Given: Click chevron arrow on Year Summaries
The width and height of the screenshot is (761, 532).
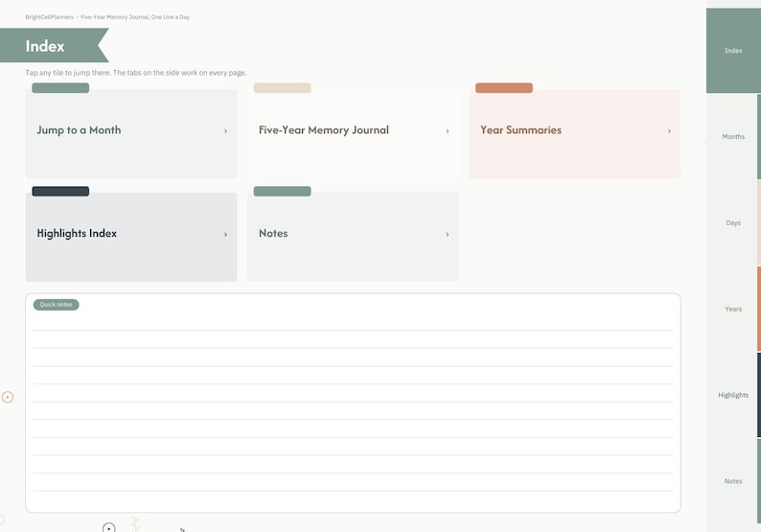Looking at the screenshot, I should [x=669, y=131].
